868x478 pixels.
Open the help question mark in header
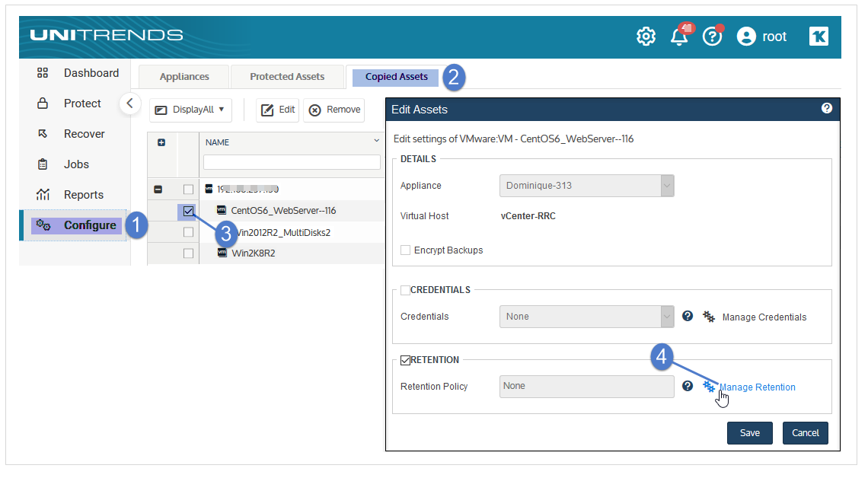pos(712,37)
